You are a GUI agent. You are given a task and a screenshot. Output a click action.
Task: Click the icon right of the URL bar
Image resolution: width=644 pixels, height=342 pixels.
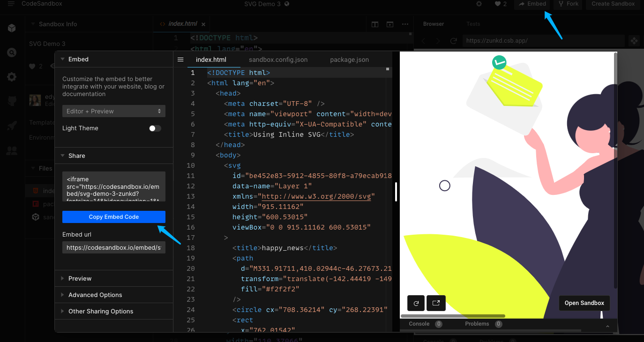point(634,41)
